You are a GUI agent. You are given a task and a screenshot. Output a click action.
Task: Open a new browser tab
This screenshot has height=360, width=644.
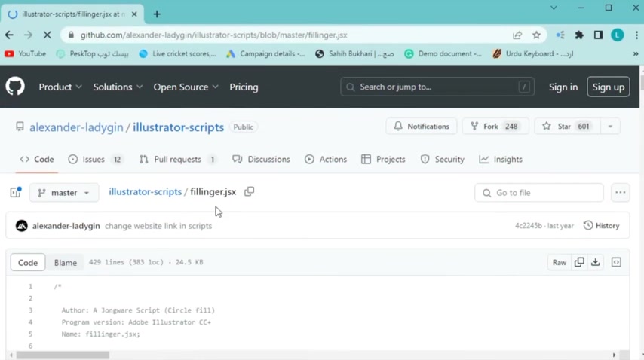(x=157, y=14)
